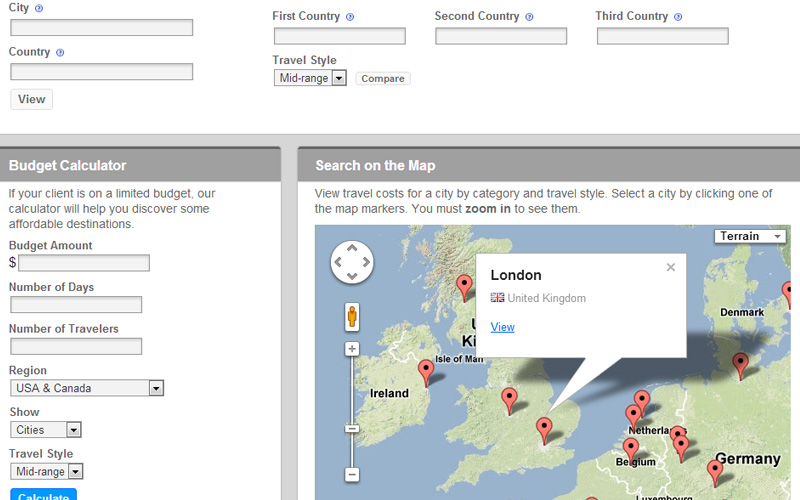Screen dimensions: 800x500
Task: Click the Second Country help icon
Action: click(x=529, y=17)
